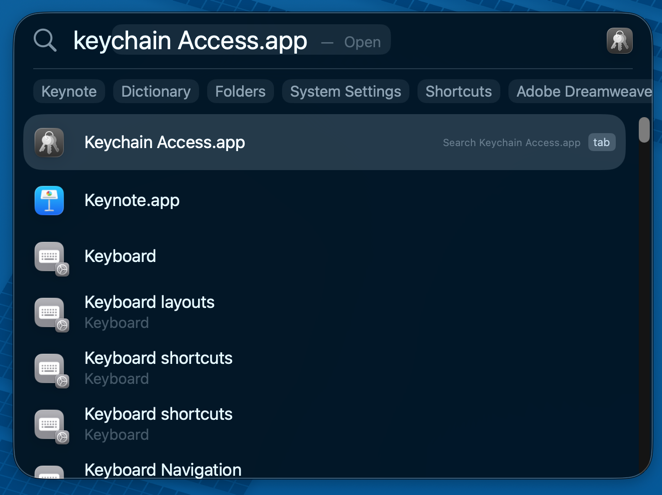
Task: Click the Keychain Access.app result icon
Action: click(x=49, y=142)
